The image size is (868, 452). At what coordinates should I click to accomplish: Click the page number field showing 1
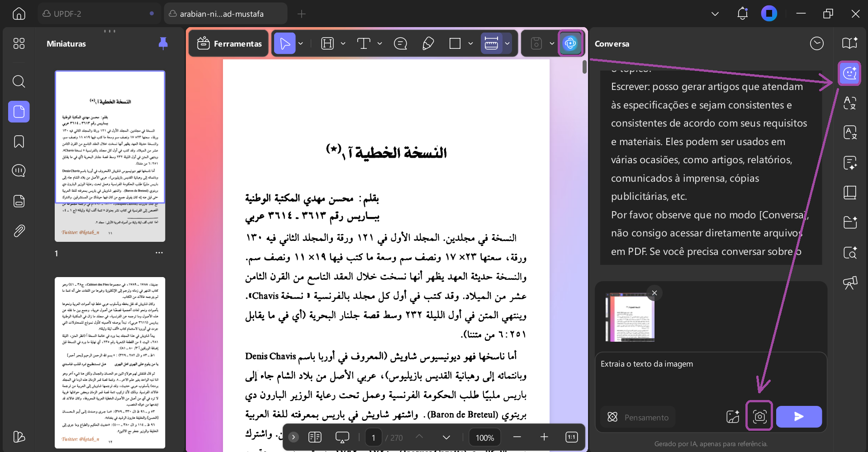[373, 438]
